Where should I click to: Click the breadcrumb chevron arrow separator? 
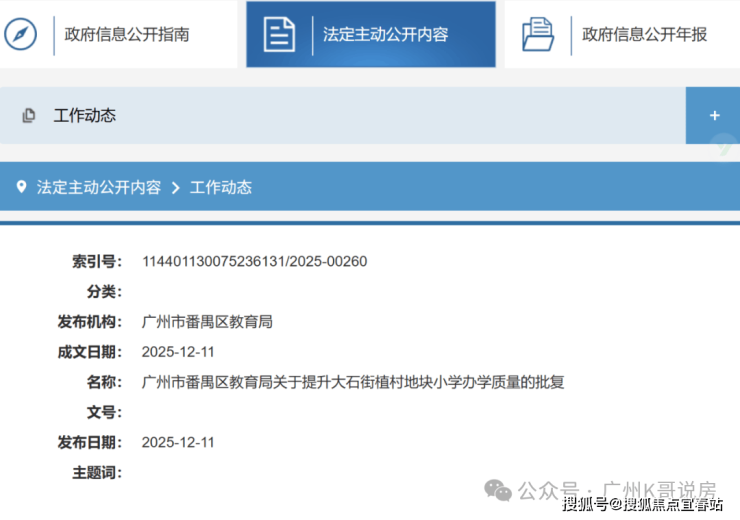point(176,188)
